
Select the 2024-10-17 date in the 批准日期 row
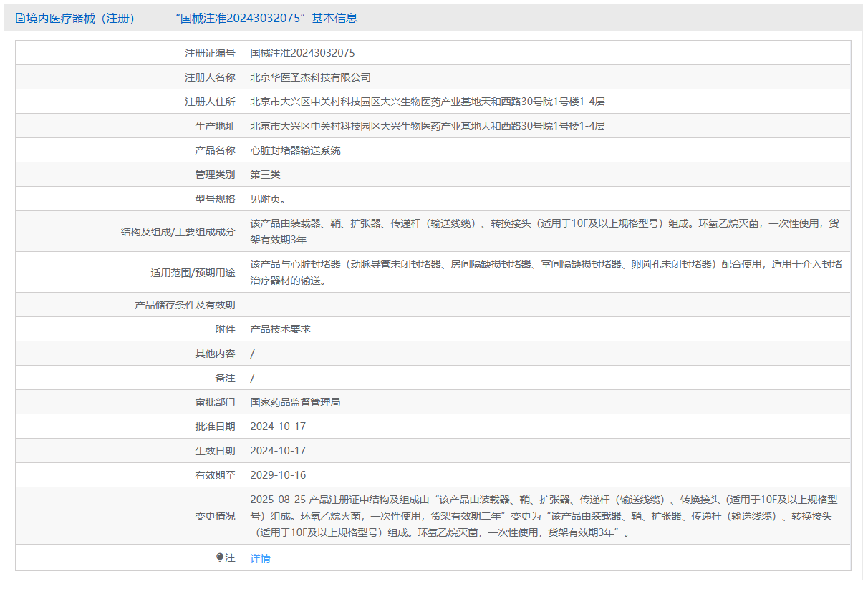(278, 427)
